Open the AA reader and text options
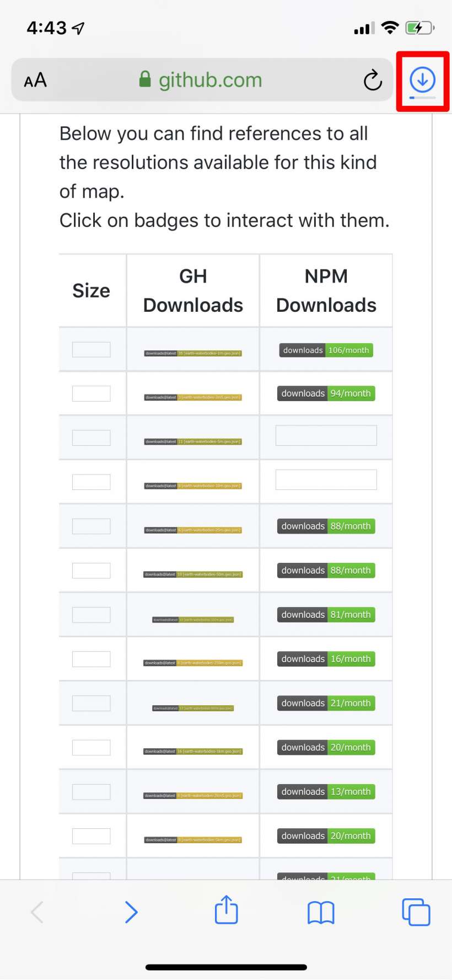Screen dimensions: 452x980 point(35,81)
